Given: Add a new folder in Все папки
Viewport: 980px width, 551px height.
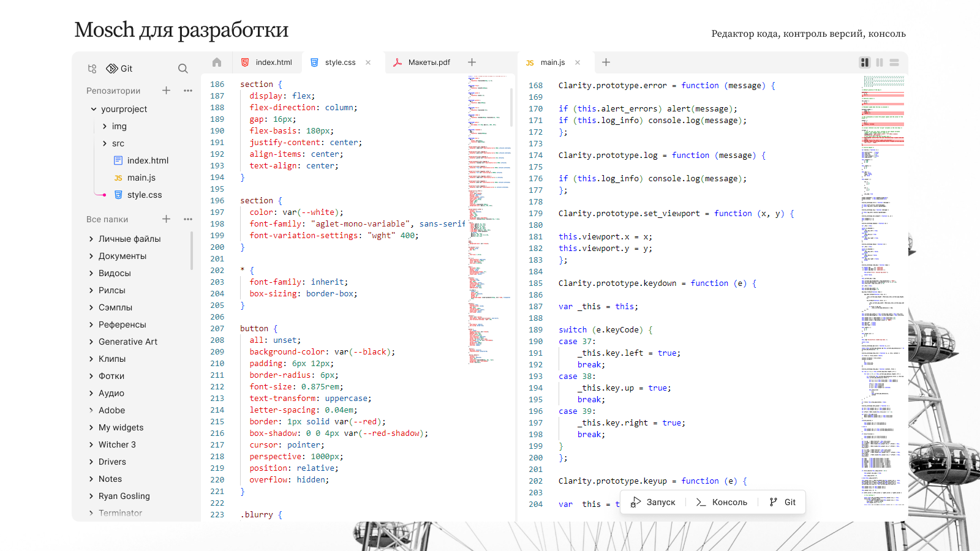Looking at the screenshot, I should point(166,219).
